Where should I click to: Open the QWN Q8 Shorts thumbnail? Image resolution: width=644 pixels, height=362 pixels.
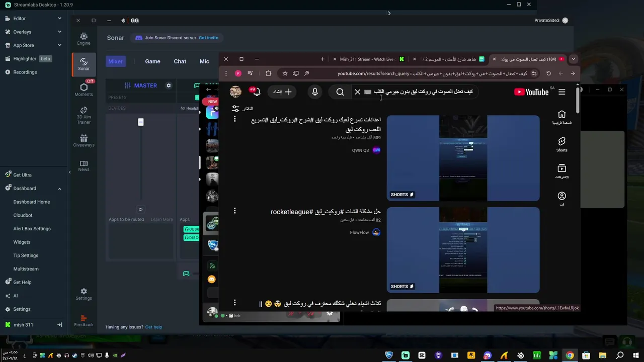(463, 158)
